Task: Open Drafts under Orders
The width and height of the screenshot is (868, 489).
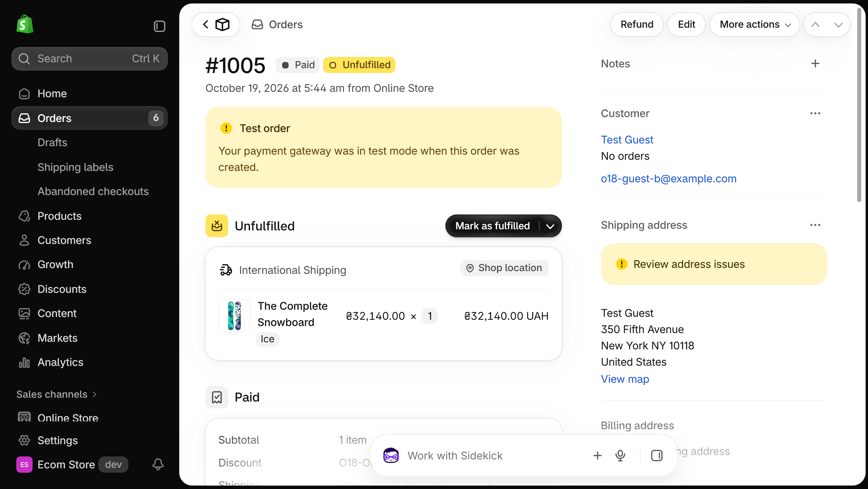Action: [52, 142]
